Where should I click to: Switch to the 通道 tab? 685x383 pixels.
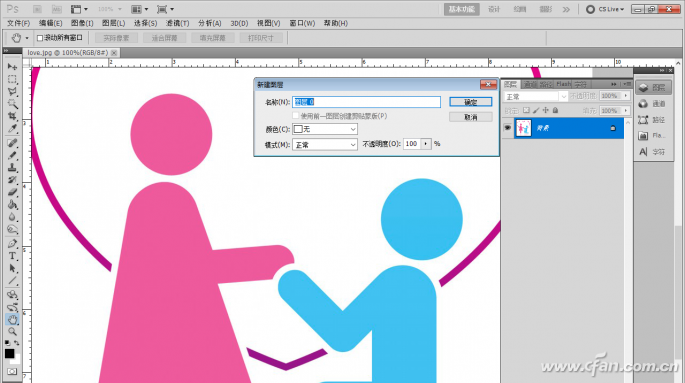click(530, 84)
